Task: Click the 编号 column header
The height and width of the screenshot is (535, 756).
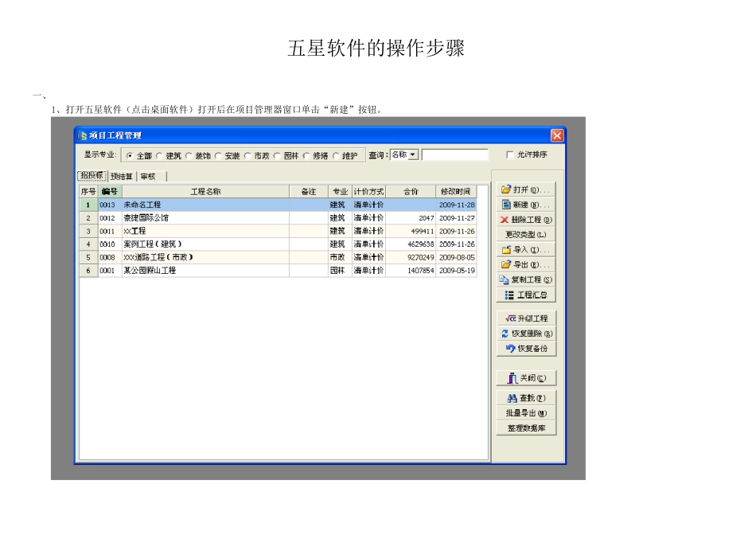Action: (x=110, y=192)
